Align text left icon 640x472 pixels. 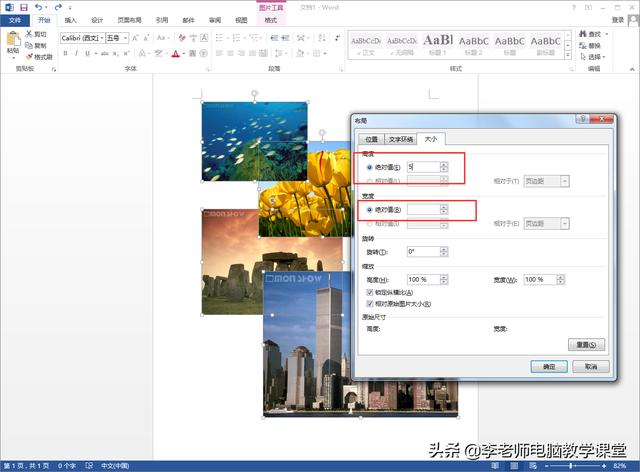220,53
